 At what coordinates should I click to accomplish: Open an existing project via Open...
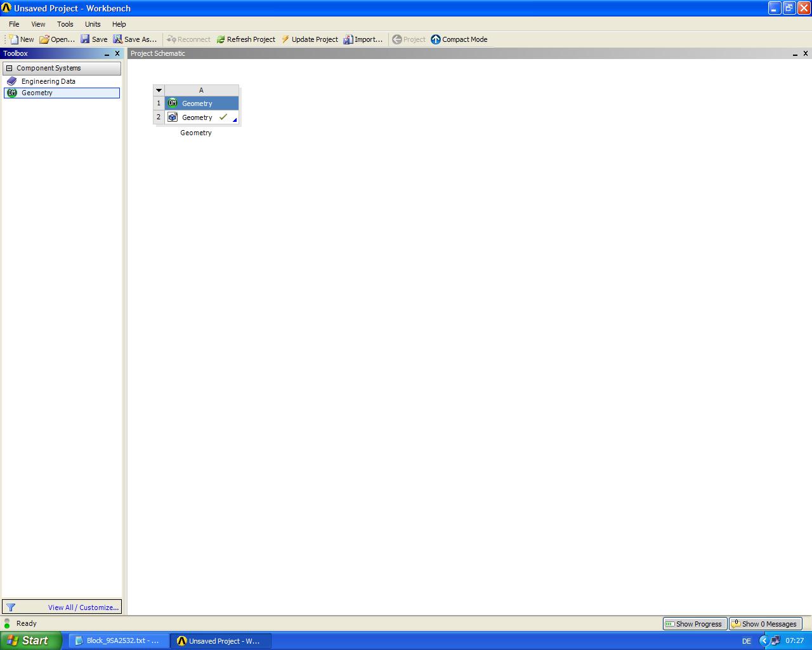[x=57, y=39]
